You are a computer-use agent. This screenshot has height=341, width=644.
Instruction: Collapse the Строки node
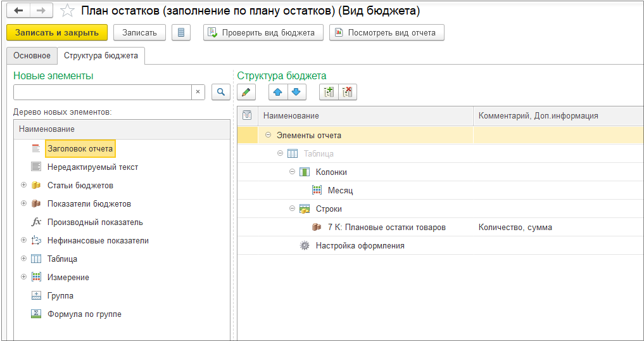[292, 209]
